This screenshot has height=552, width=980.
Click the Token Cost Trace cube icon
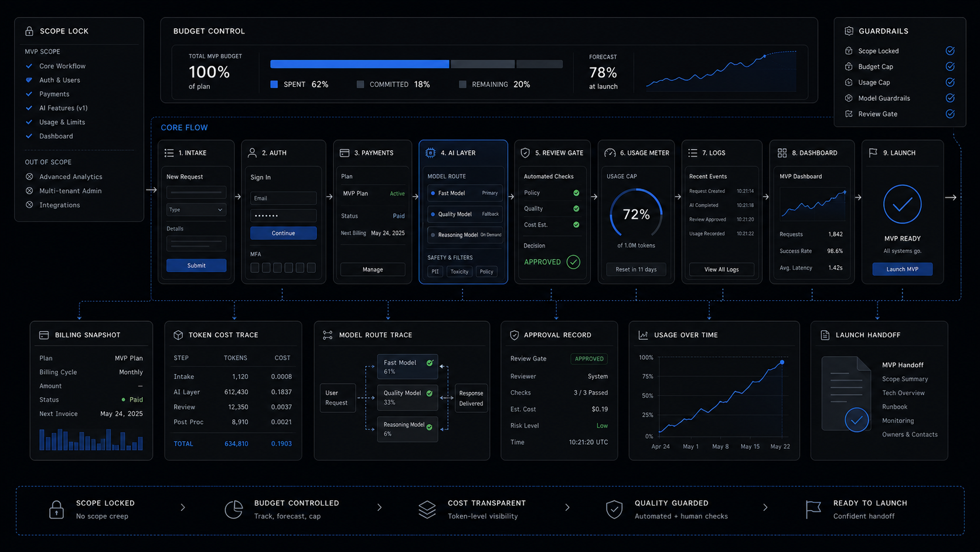[x=178, y=335]
